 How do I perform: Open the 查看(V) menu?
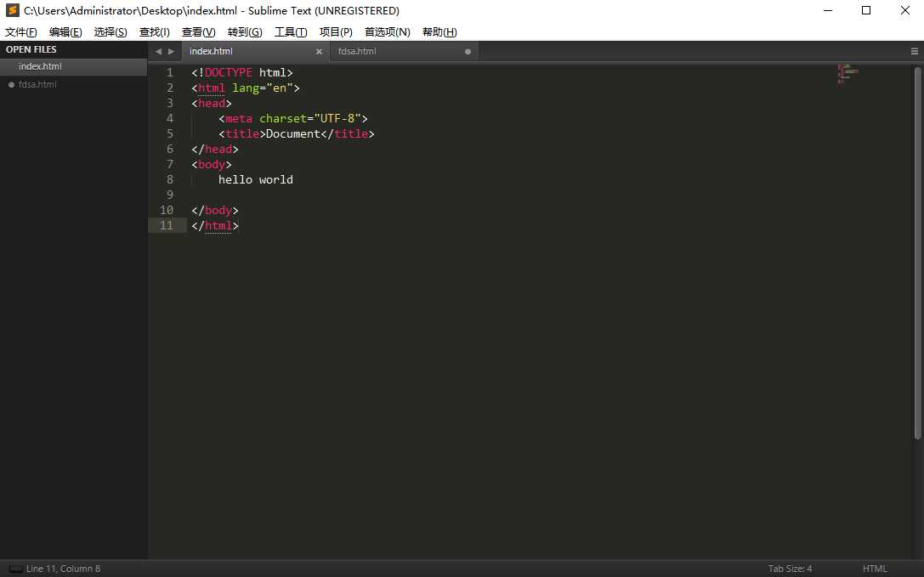(199, 31)
